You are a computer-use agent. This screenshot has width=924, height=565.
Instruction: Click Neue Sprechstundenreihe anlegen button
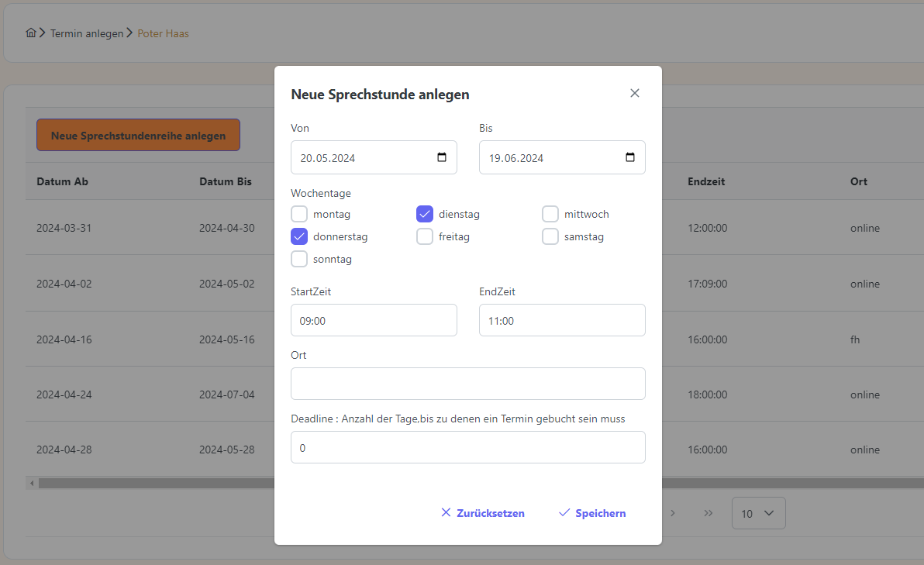pyautogui.click(x=138, y=135)
